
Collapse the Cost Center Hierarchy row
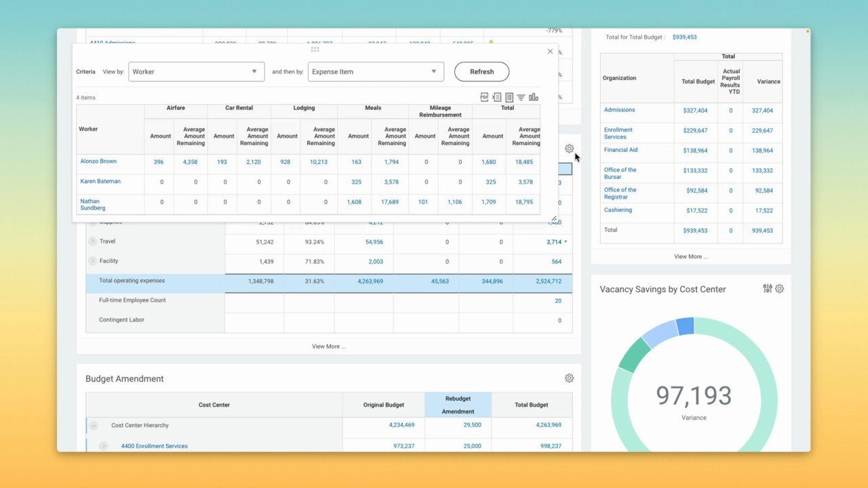point(94,426)
